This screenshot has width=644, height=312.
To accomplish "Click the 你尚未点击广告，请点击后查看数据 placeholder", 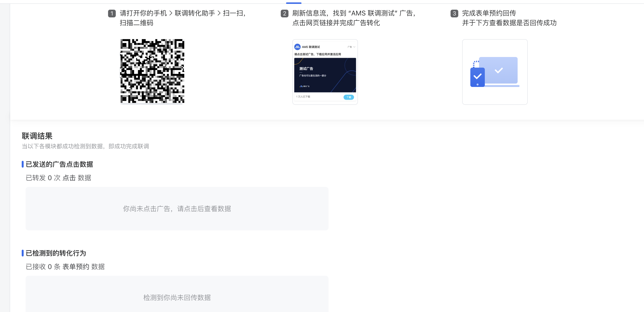I will [177, 208].
